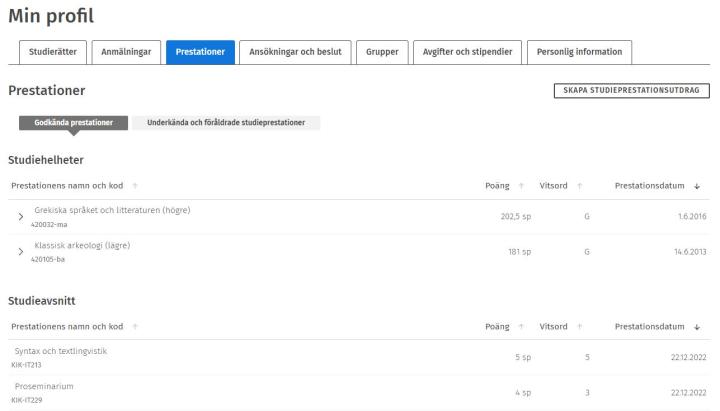This screenshot has width=720, height=411.
Task: Sort Studieavsnitt by Prestationsdatum arrow
Action: (x=696, y=326)
